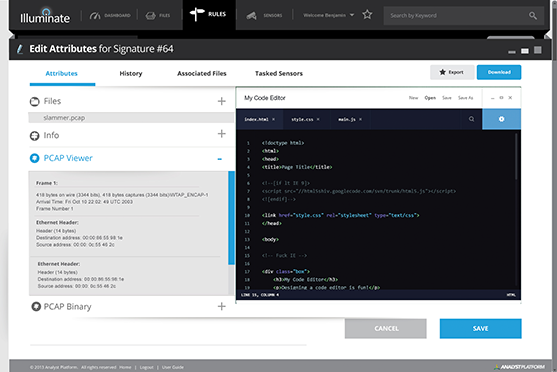
Task: Click New in the code editor menu
Action: [413, 98]
